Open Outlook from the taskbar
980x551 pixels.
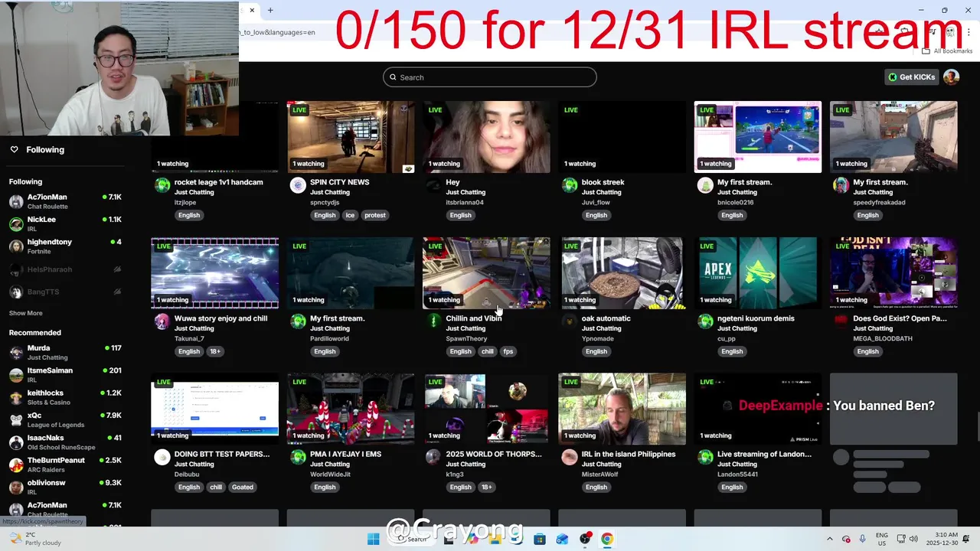pos(562,539)
